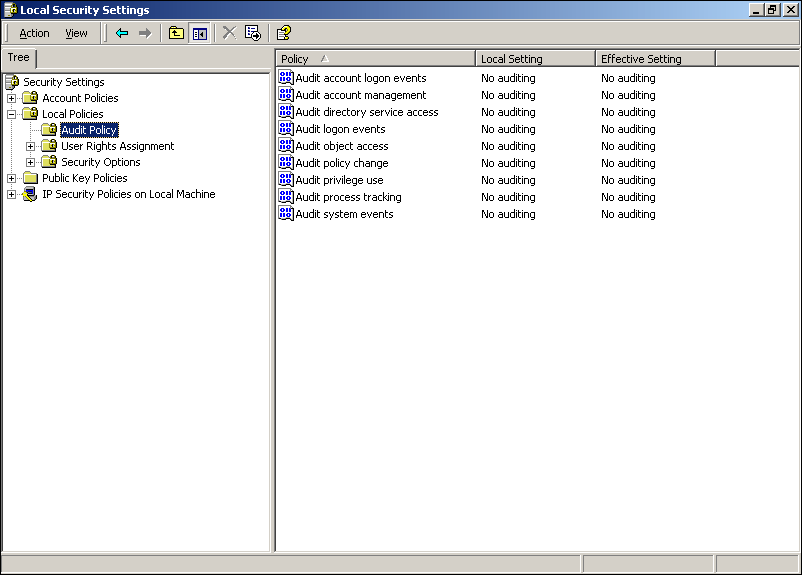Screen dimensions: 802x575
Task: Select Security Options in the tree
Action: point(100,162)
